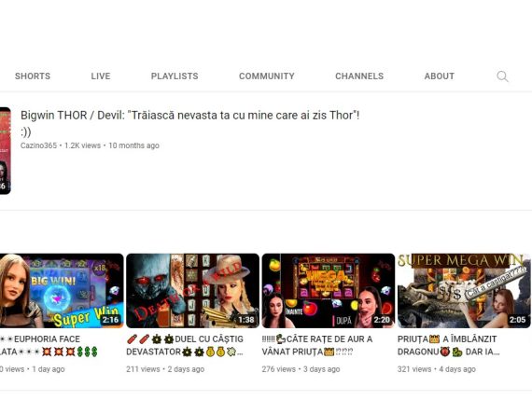Play the Super Mega Win dragon thumbnail
The image size is (532, 401).
click(464, 291)
